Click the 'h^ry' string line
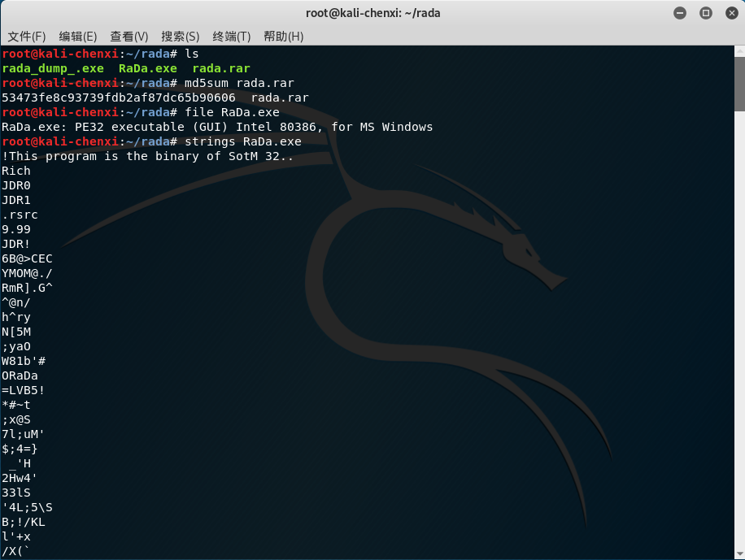745x560 pixels. coord(16,317)
